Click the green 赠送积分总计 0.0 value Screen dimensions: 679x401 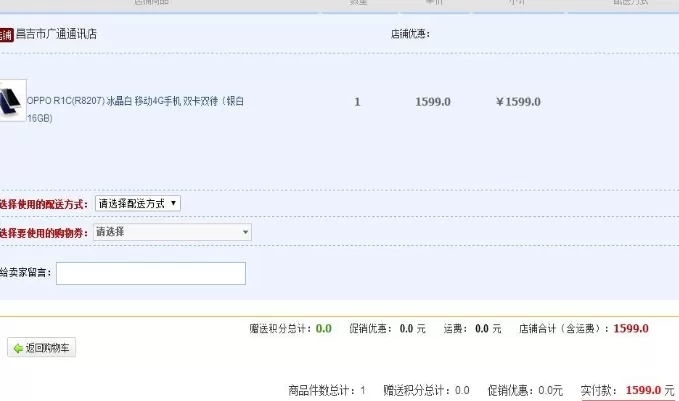click(323, 329)
